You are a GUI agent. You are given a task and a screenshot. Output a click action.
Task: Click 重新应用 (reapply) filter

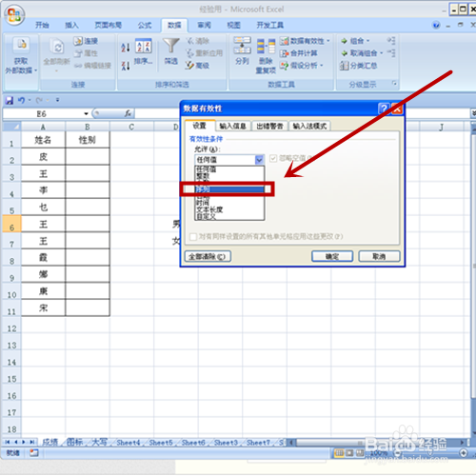(x=204, y=53)
